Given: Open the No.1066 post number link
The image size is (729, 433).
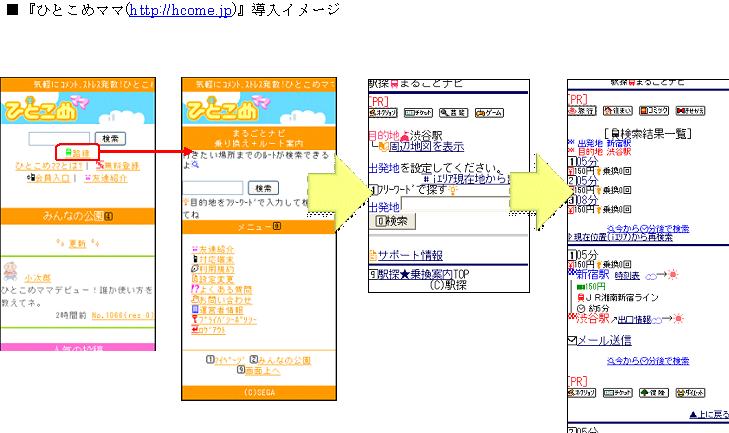Looking at the screenshot, I should 122,315.
